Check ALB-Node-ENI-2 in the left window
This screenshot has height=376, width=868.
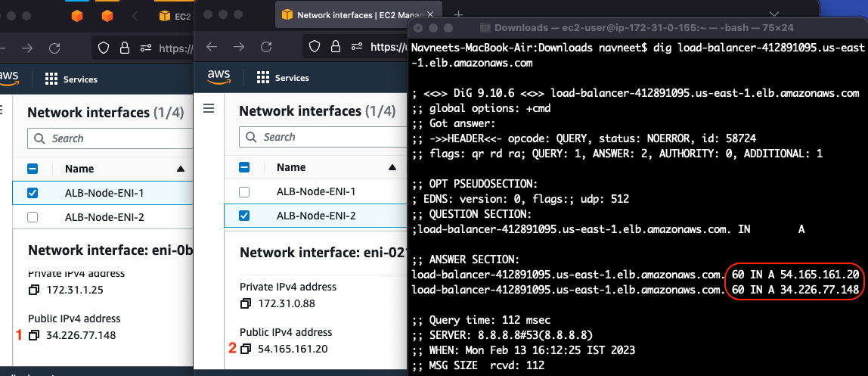point(33,217)
